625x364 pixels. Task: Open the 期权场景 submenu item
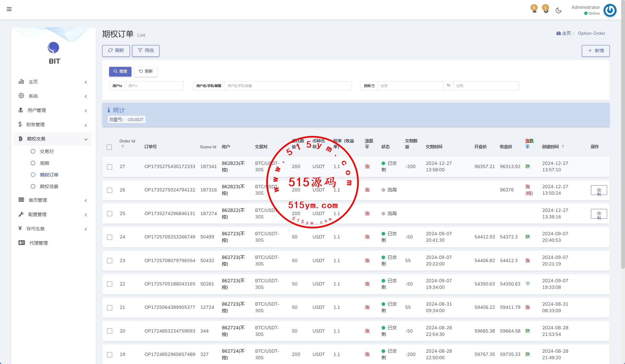point(49,187)
